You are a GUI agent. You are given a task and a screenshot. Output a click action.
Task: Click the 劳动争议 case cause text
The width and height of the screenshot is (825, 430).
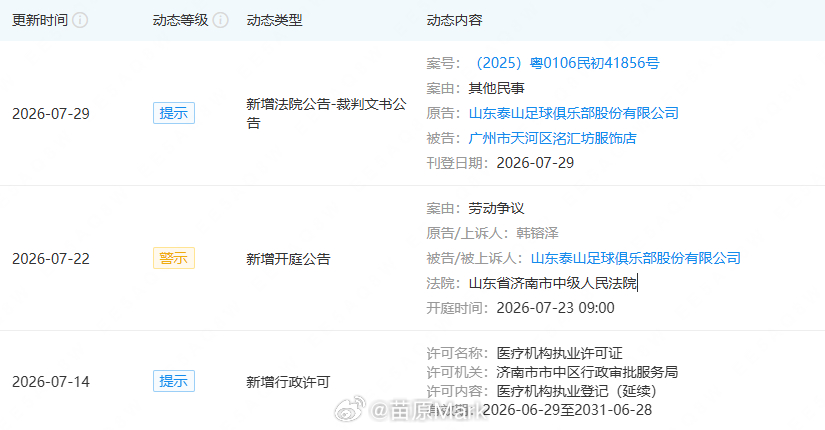click(497, 208)
